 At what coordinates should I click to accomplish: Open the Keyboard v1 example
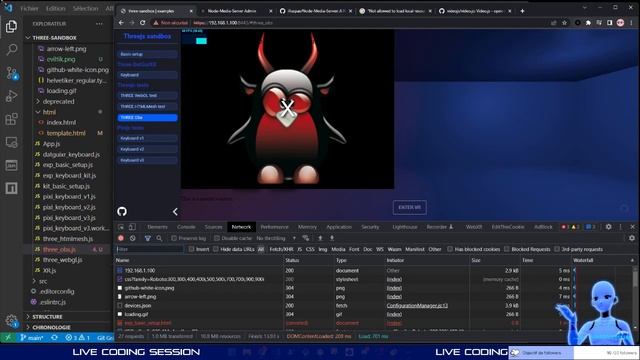[148, 138]
